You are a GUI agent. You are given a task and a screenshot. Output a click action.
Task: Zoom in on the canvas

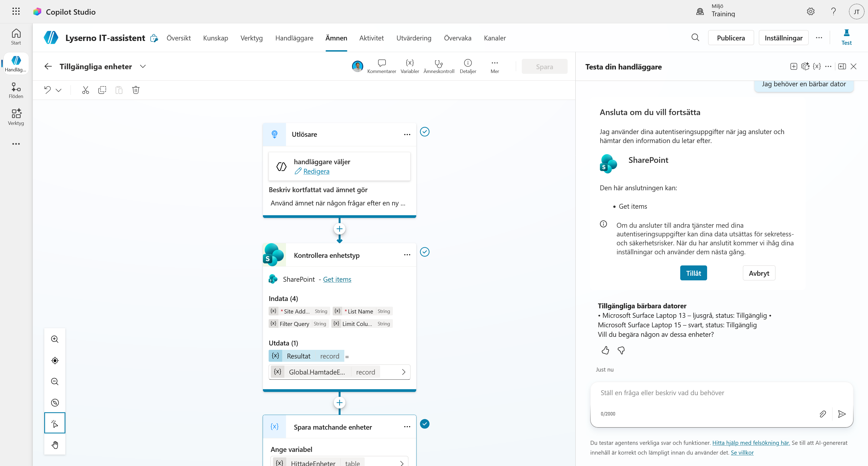pos(55,339)
